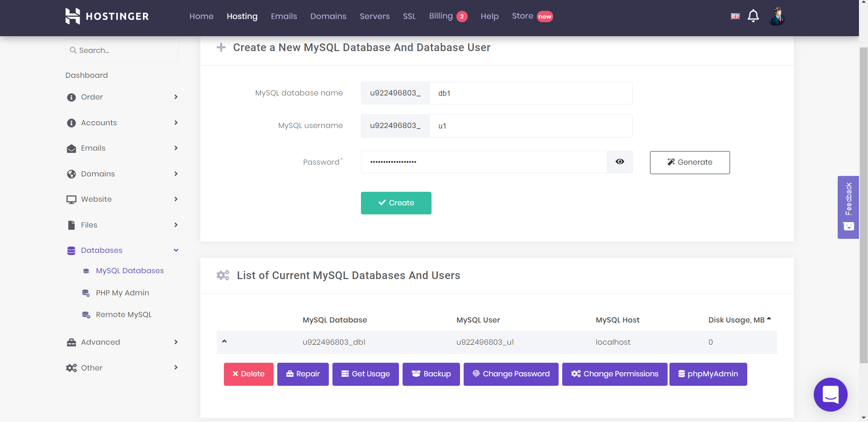Open the language flag selector
868x422 pixels.
tap(735, 16)
